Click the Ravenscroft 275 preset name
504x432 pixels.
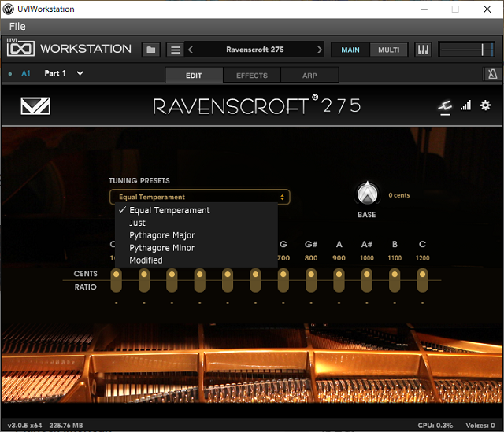255,50
